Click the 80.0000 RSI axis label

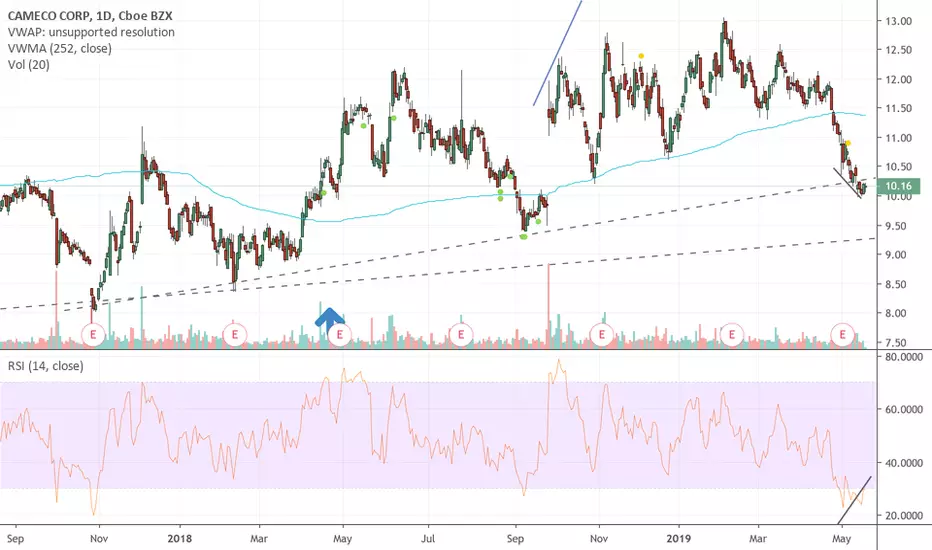point(903,357)
